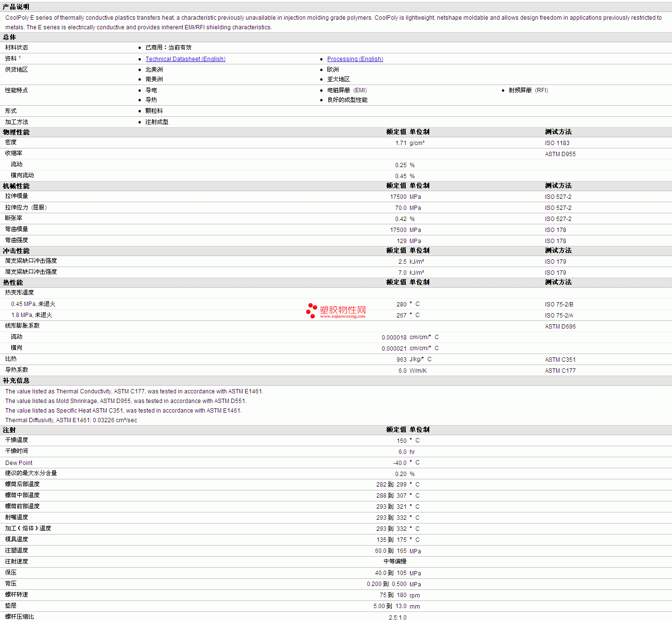Screen dimensions: 672x622
Task: Click the 电磁屏蔽 (EMI) feature
Action: point(347,90)
